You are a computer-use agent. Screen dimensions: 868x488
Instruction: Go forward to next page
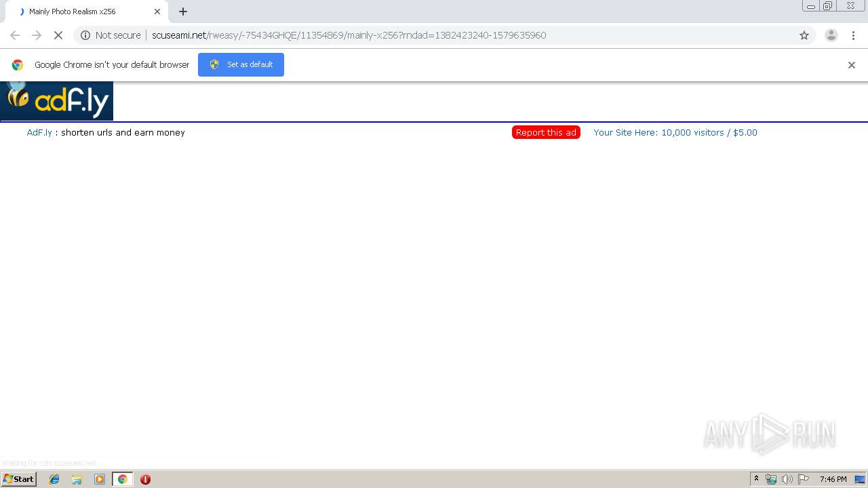tap(37, 35)
